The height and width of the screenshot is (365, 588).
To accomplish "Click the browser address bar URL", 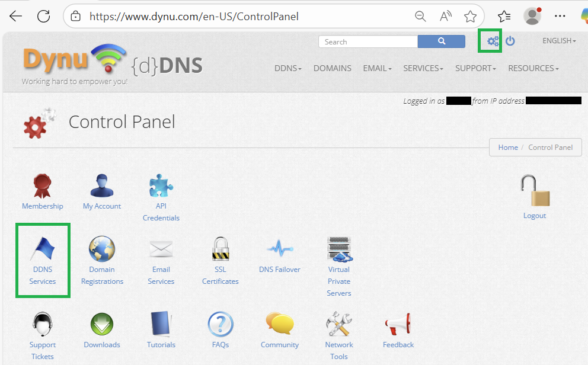I will coord(194,17).
